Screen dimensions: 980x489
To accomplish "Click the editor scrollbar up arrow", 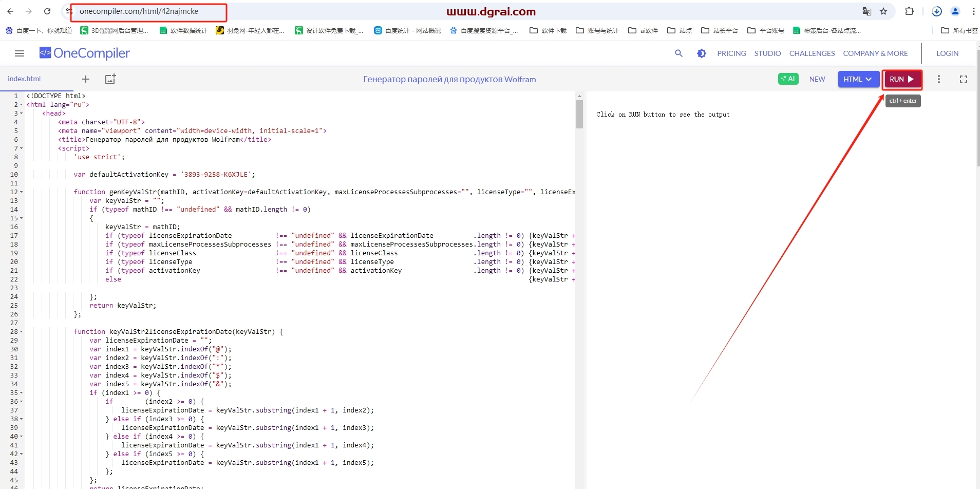I will (579, 96).
